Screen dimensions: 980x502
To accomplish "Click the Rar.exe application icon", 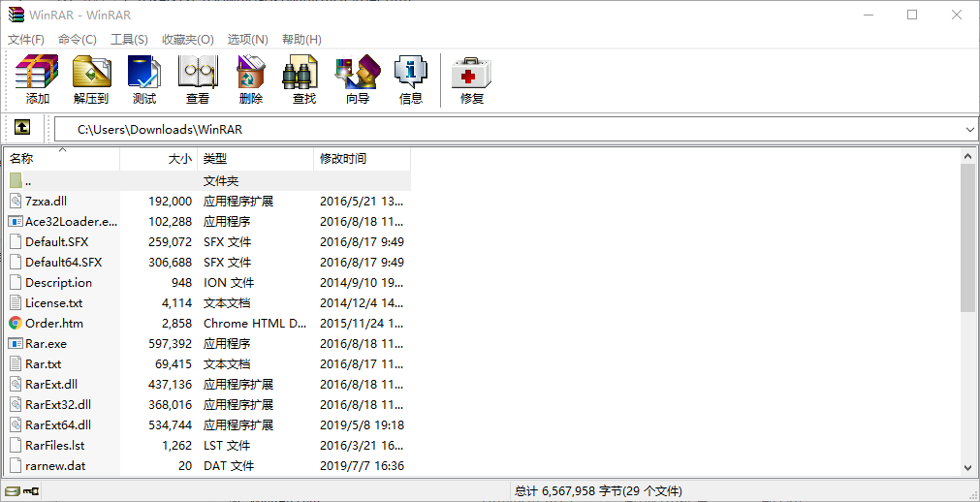I will coord(16,343).
